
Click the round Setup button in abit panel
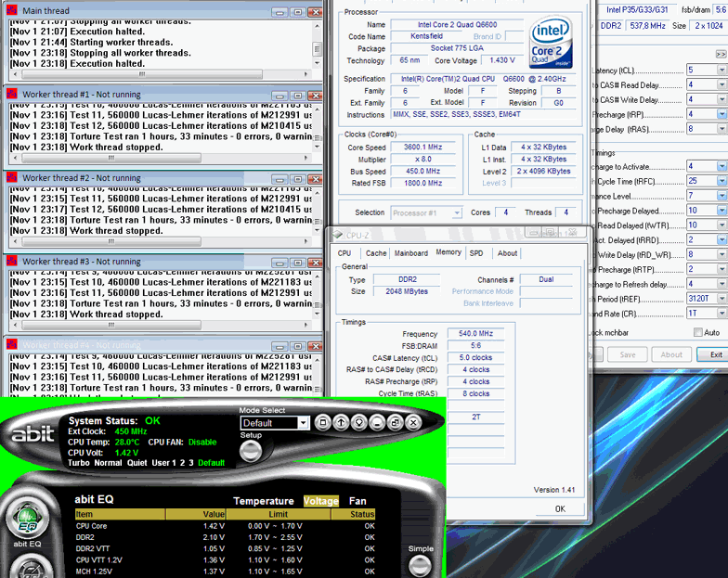coord(251,451)
